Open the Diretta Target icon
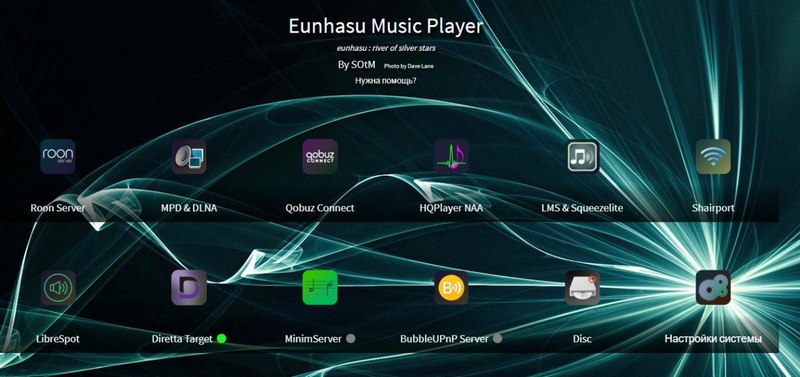This screenshot has height=377, width=800. [x=189, y=288]
